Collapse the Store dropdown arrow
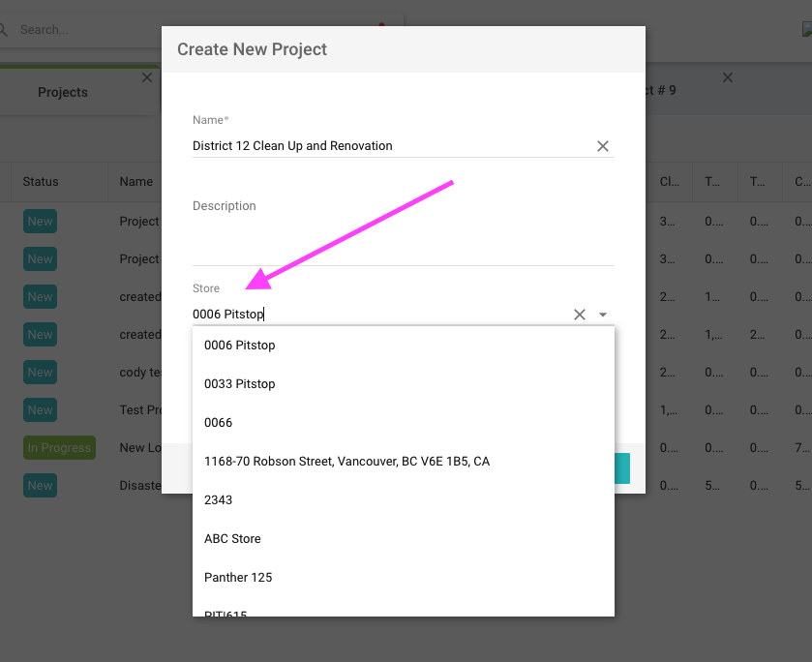This screenshot has height=662, width=812. tap(603, 315)
